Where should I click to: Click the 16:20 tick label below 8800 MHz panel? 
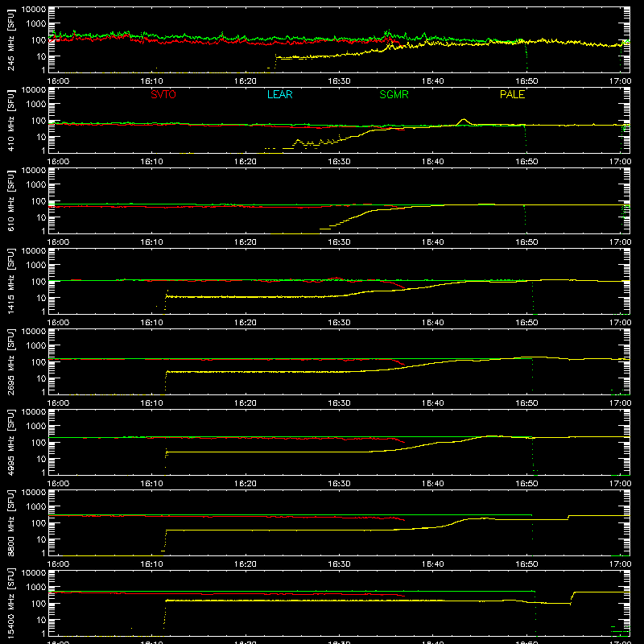point(246,564)
